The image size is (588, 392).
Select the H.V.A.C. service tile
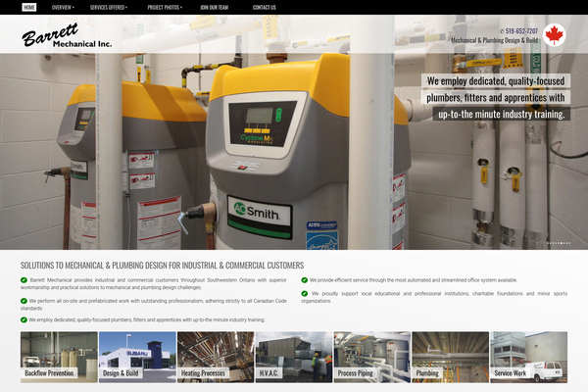(293, 356)
